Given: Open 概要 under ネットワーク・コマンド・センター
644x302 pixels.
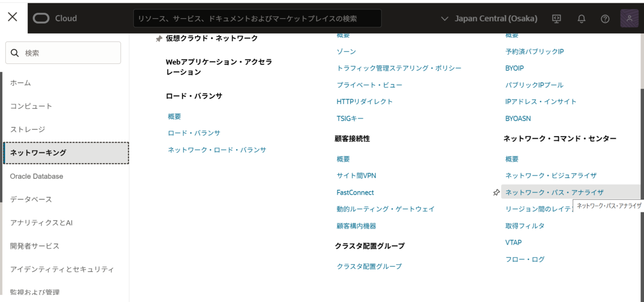Looking at the screenshot, I should (512, 159).
